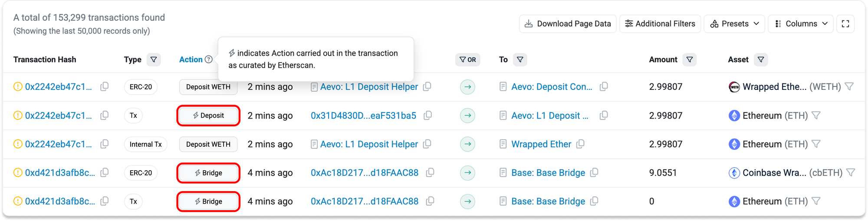Viewport: 868px width, 221px height.
Task: Click the arrow icon in the last row
Action: [x=467, y=201]
